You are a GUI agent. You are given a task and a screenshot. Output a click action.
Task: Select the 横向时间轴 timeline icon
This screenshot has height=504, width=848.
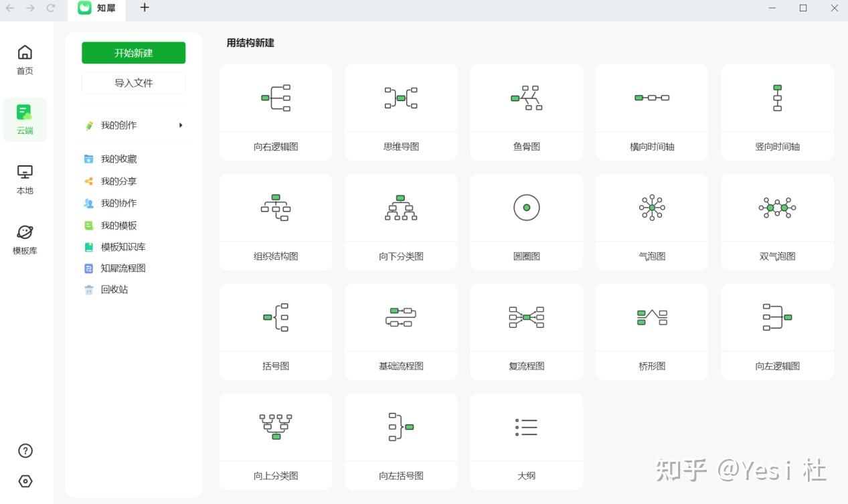pos(652,98)
